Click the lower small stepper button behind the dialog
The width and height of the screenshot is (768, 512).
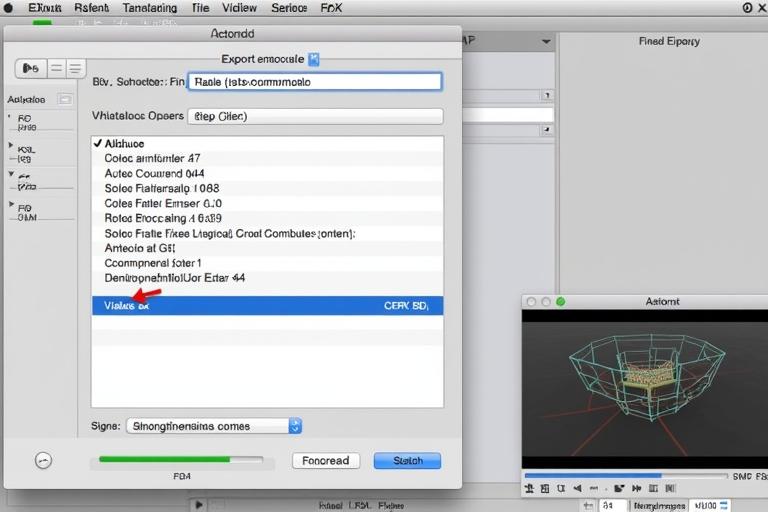[x=547, y=130]
